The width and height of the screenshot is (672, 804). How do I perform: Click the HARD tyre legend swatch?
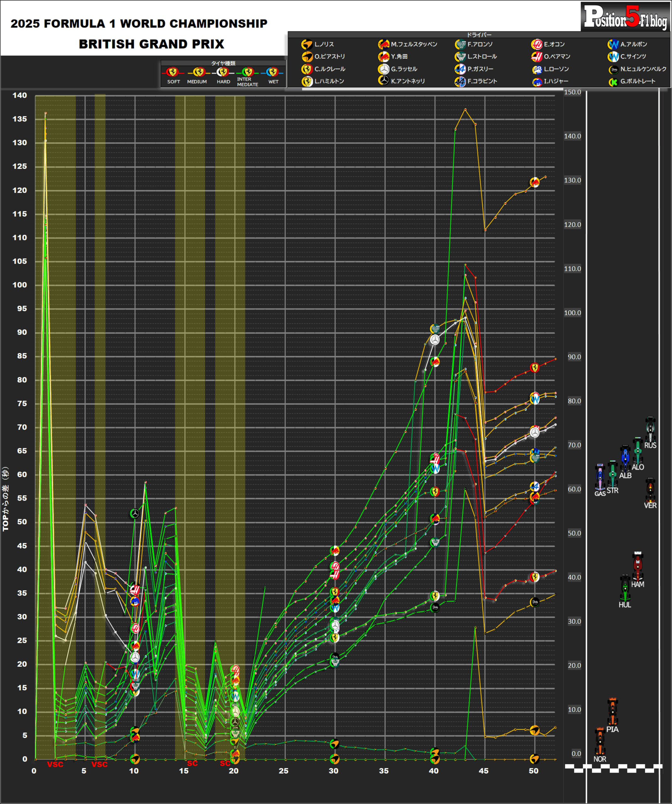(222, 72)
